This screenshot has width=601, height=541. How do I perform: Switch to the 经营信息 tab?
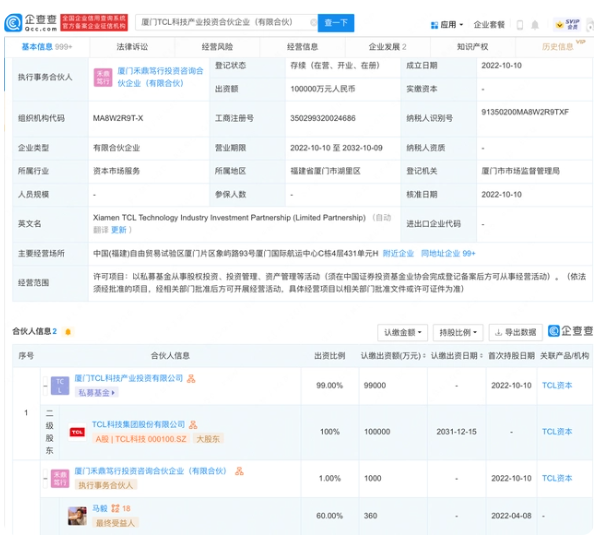302,47
